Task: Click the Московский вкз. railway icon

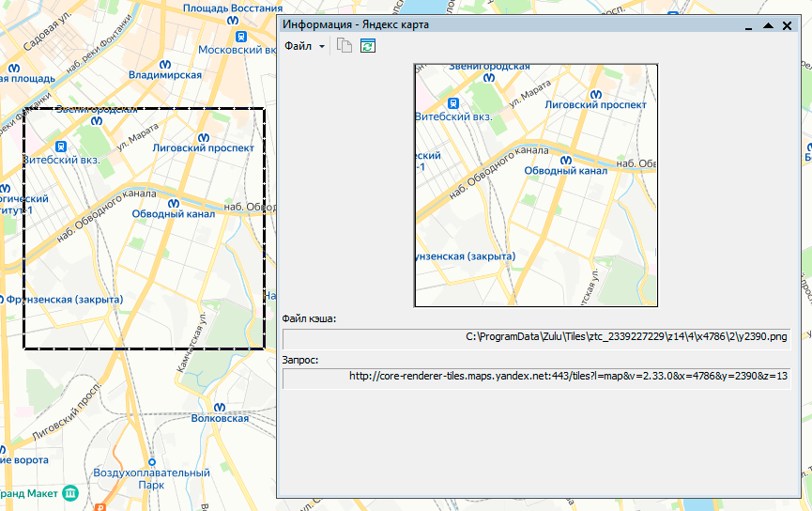Action: 241,37
